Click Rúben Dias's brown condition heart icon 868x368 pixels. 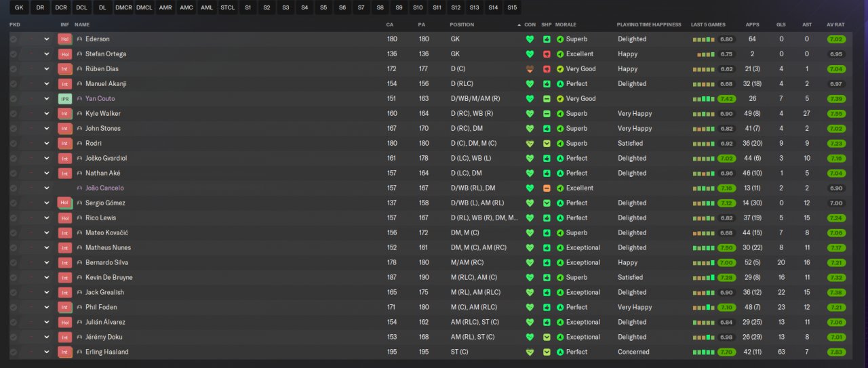click(530, 69)
